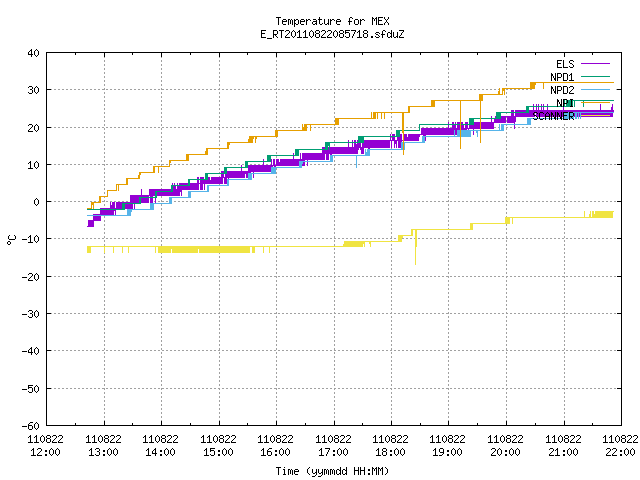Click the filename 'E_RT20110822085718.sfduZ' subtitle

tap(332, 34)
